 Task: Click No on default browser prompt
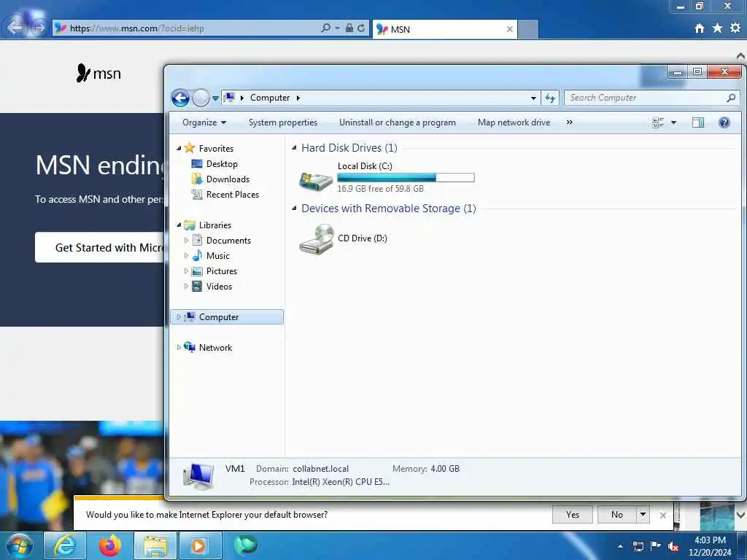tap(617, 515)
